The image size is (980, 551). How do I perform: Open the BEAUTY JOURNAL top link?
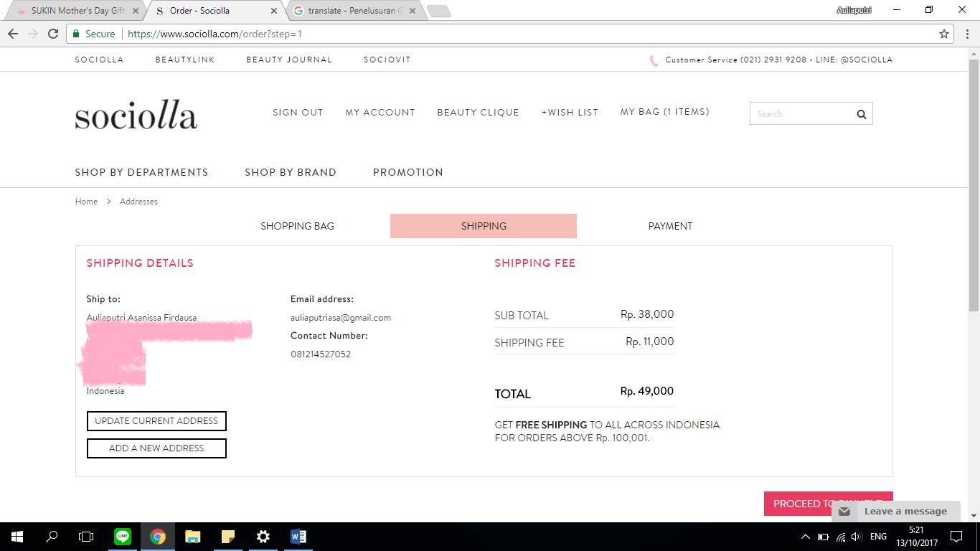pos(289,60)
